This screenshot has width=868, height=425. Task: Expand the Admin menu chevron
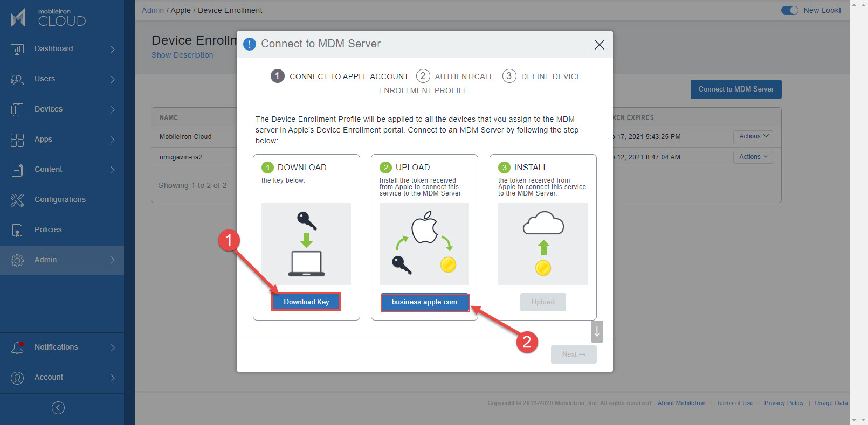click(x=113, y=260)
